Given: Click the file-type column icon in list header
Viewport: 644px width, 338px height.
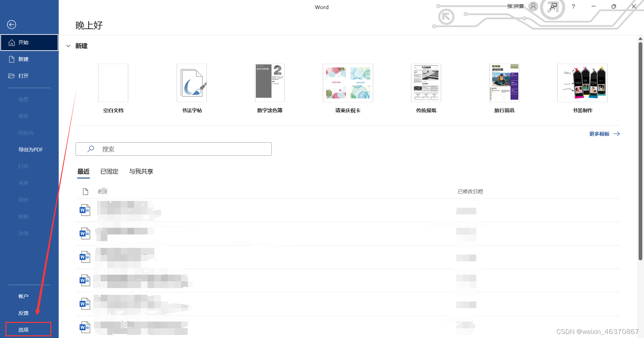Looking at the screenshot, I should point(86,192).
